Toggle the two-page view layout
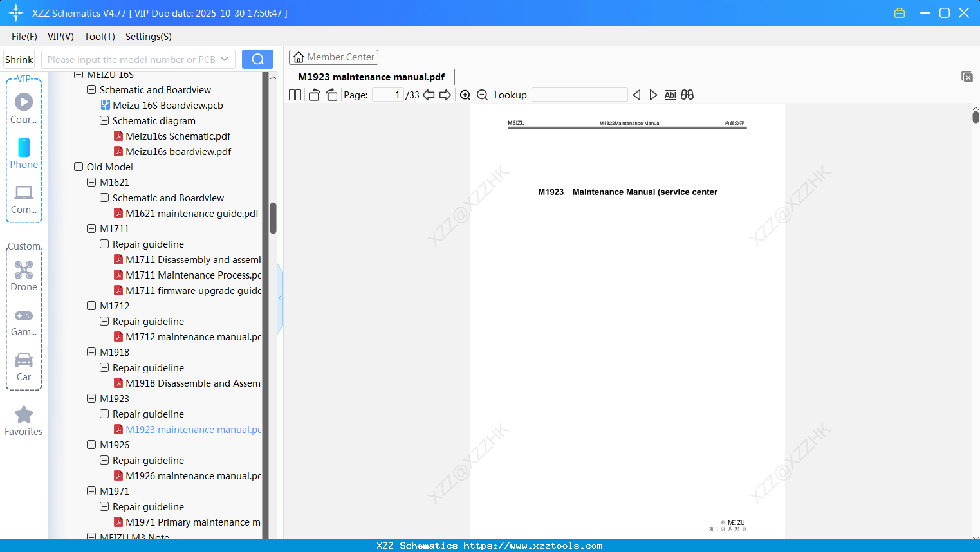Image resolution: width=980 pixels, height=552 pixels. pos(295,95)
